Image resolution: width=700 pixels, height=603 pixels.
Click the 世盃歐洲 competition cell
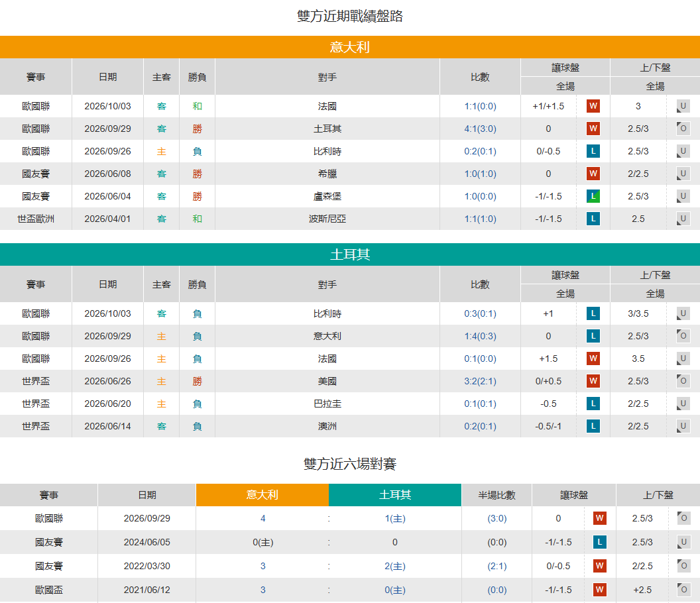click(36, 219)
